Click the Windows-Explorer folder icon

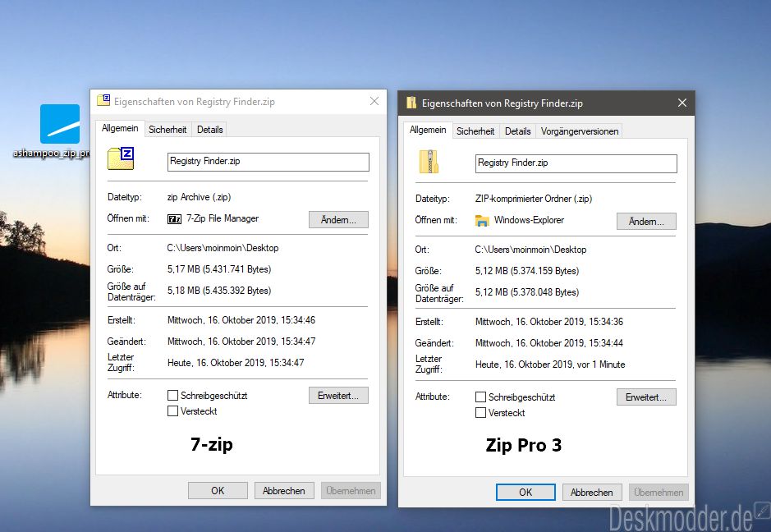point(482,221)
